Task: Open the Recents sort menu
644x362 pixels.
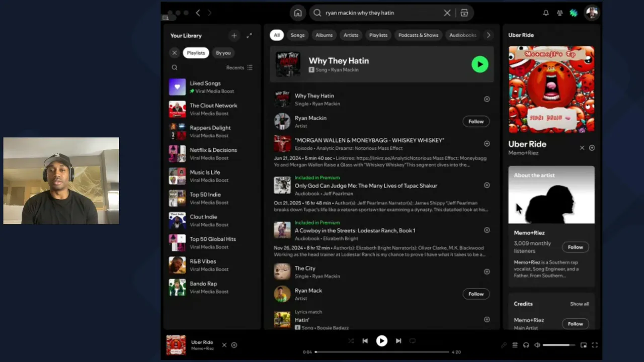Action: point(239,67)
